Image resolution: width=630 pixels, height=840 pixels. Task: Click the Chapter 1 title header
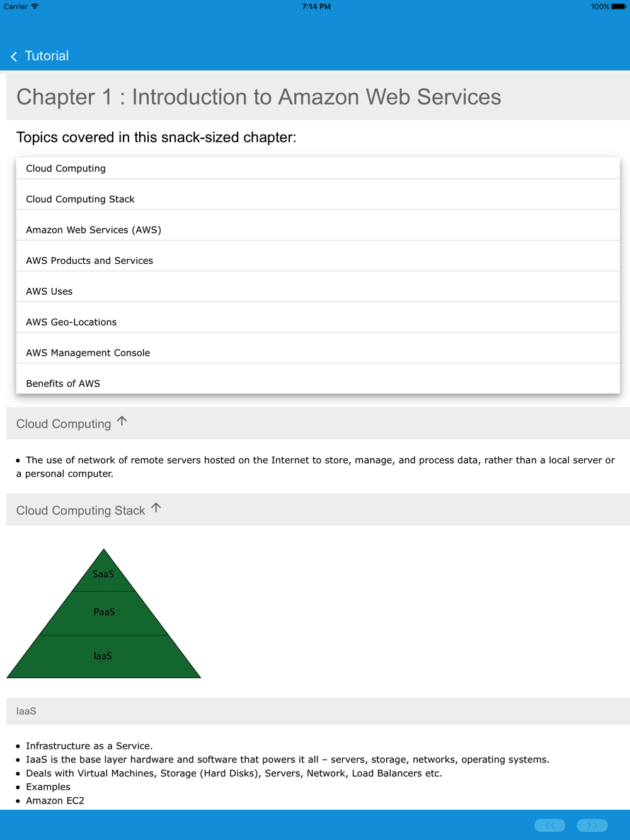tap(258, 97)
